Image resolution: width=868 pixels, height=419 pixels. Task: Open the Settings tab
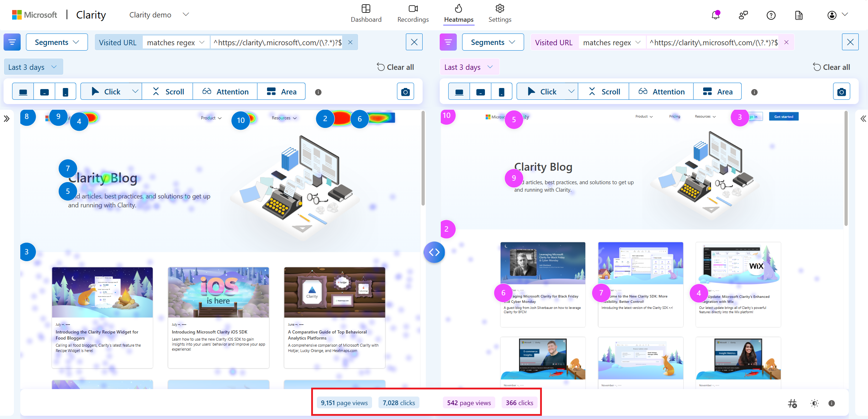pyautogui.click(x=500, y=14)
